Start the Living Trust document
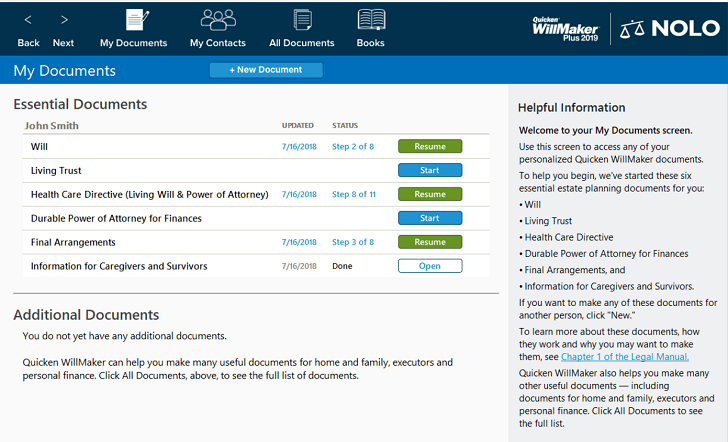Image resolution: width=728 pixels, height=442 pixels. click(430, 170)
